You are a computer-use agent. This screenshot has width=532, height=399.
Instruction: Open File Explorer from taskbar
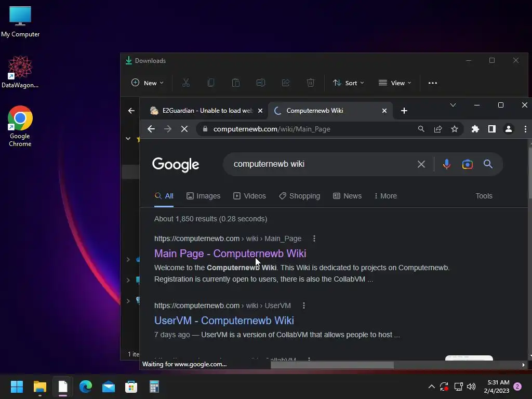coord(39,387)
